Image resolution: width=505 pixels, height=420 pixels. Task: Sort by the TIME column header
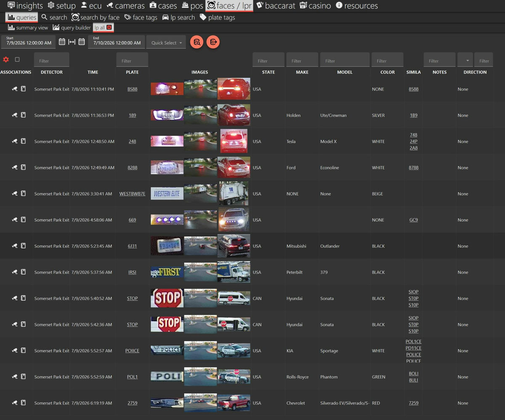tap(93, 72)
